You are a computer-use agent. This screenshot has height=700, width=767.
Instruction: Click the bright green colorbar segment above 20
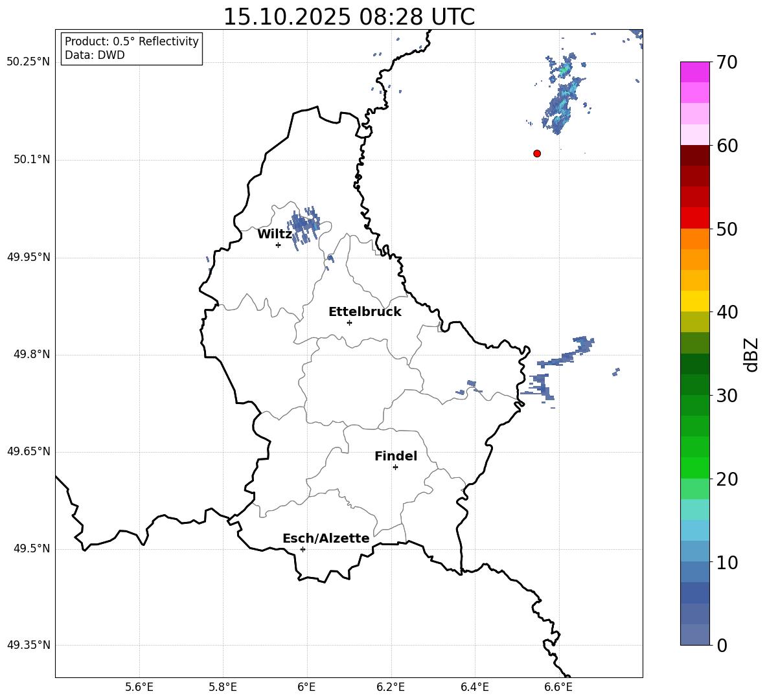tap(694, 468)
